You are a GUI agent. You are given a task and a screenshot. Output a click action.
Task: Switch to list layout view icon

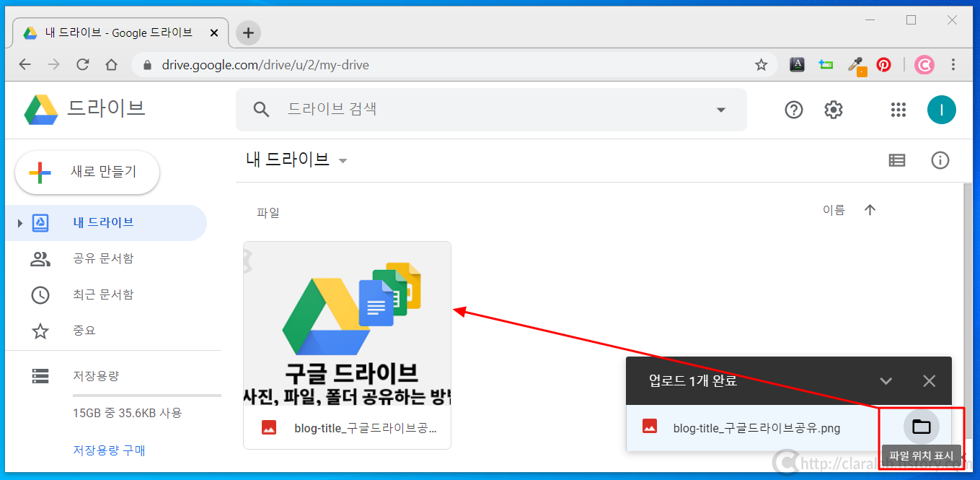(897, 160)
